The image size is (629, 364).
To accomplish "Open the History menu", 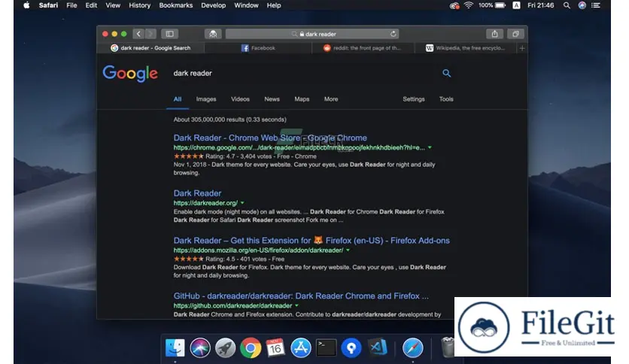I will pos(140,5).
